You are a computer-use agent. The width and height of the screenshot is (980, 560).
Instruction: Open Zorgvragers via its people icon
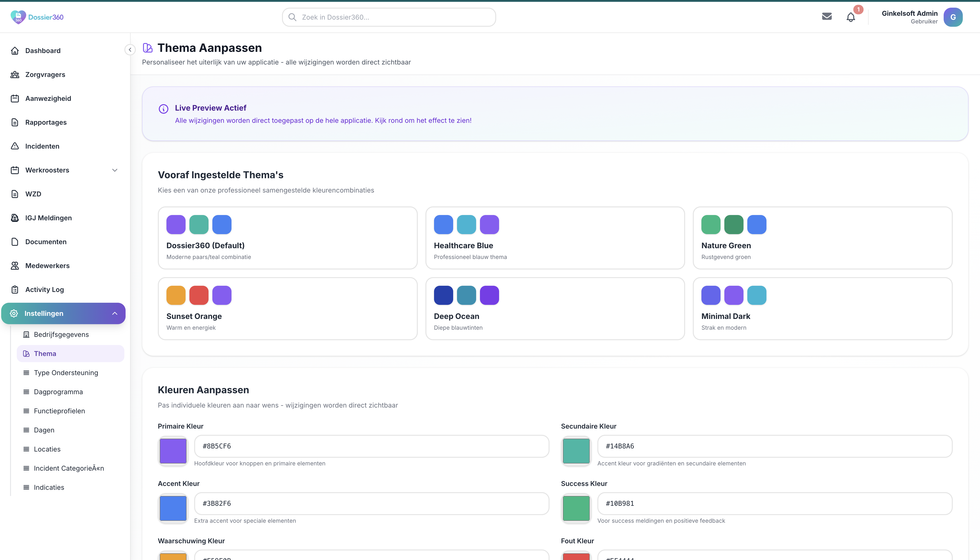click(x=15, y=75)
